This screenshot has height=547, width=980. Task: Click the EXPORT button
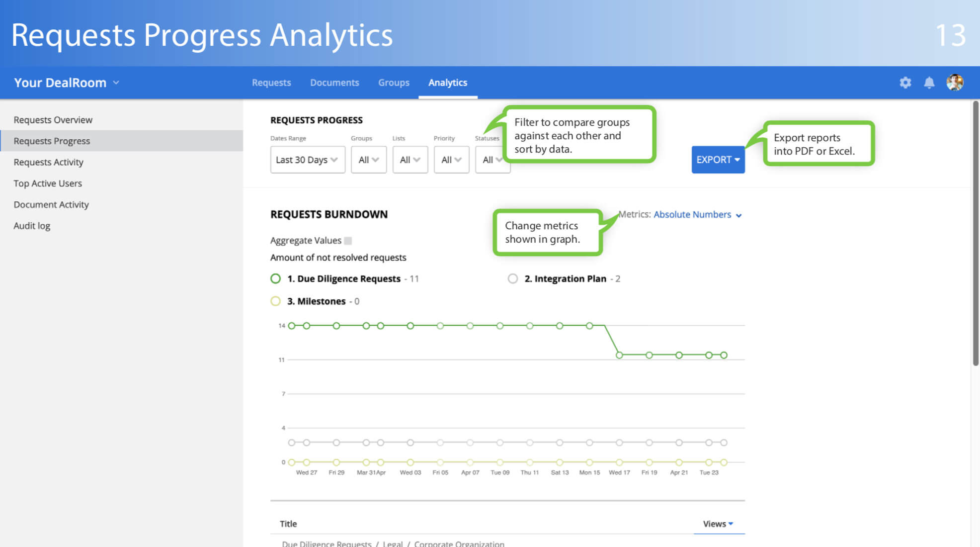(x=718, y=160)
